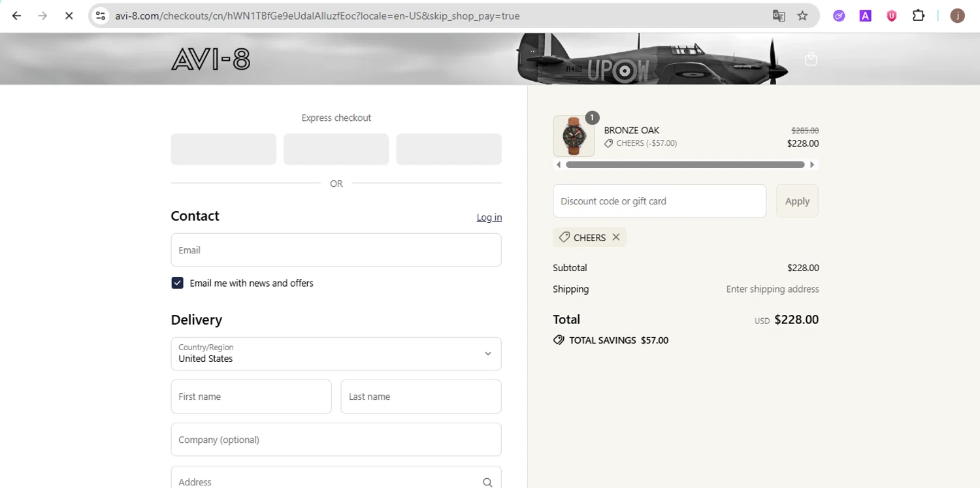Focus the Address field

(336, 478)
